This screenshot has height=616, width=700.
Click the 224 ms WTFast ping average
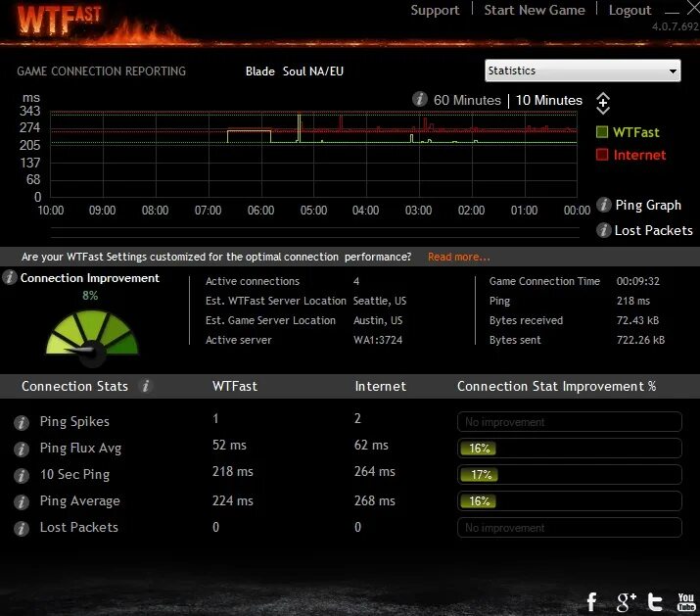(x=233, y=500)
